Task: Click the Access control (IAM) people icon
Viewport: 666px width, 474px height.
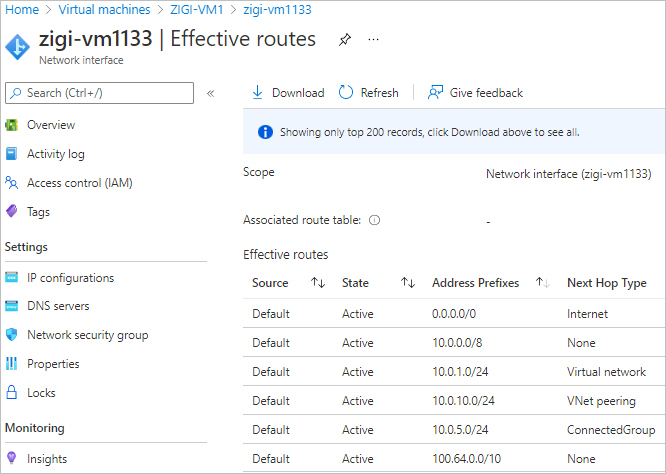Action: (x=11, y=183)
